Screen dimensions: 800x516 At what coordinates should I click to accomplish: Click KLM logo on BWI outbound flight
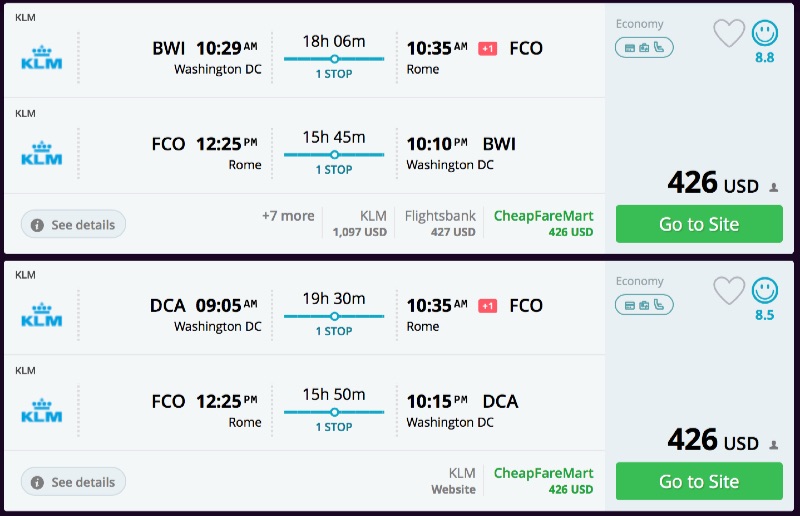coord(41,57)
